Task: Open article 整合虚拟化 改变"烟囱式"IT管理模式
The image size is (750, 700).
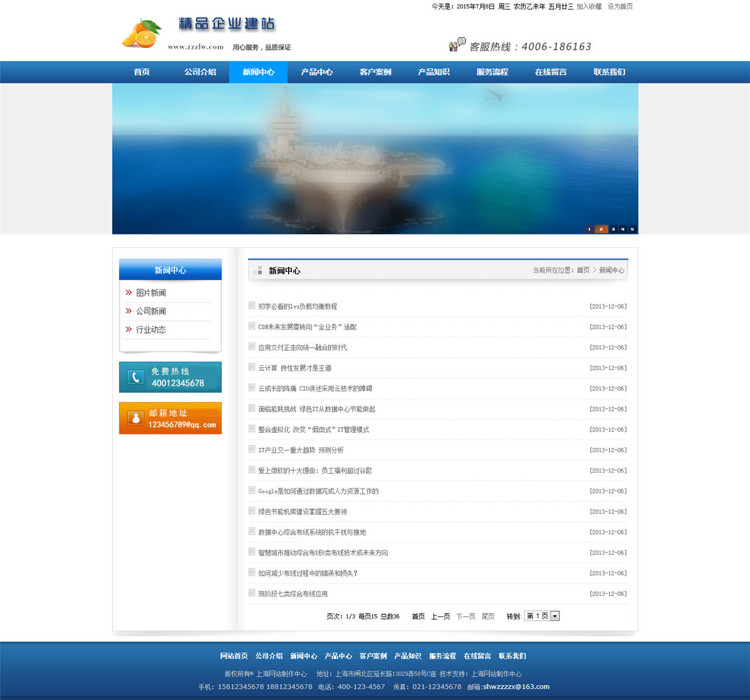Action: (x=313, y=430)
